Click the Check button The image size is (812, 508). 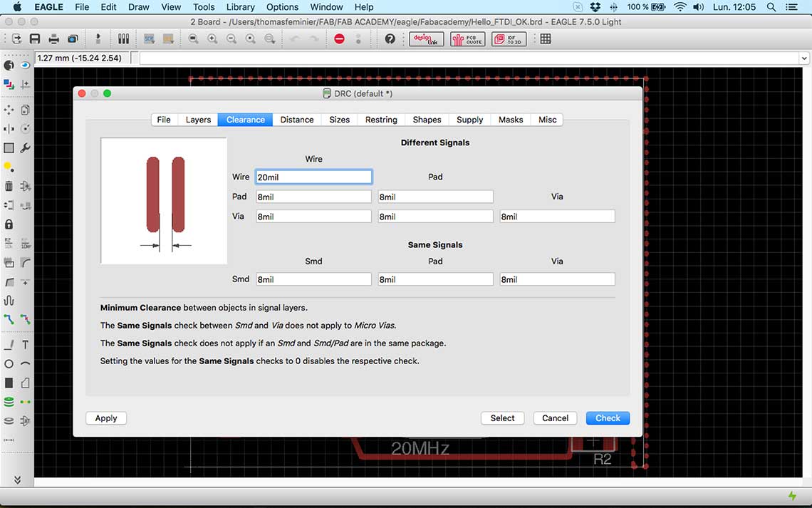(x=608, y=418)
